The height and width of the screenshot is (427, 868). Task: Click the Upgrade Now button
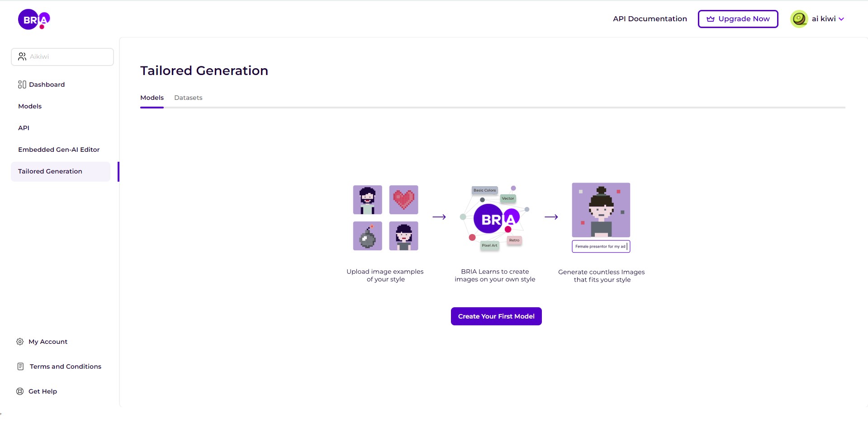(738, 19)
